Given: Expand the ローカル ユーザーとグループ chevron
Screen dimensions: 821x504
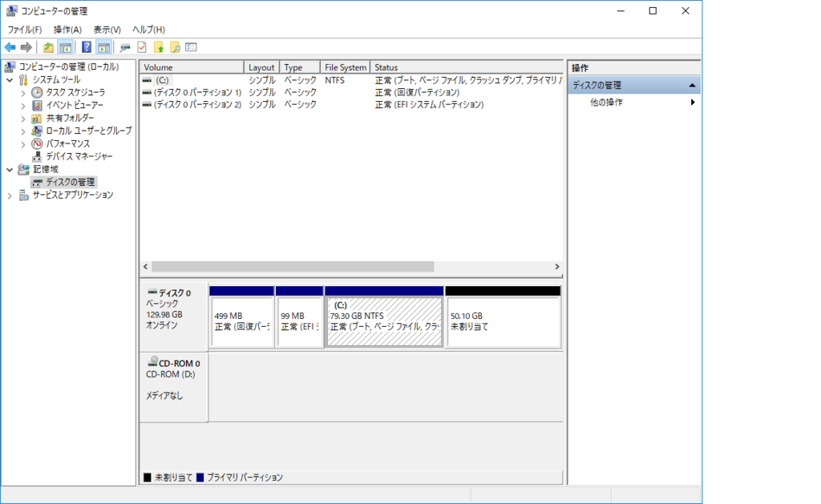Looking at the screenshot, I should click(x=23, y=131).
